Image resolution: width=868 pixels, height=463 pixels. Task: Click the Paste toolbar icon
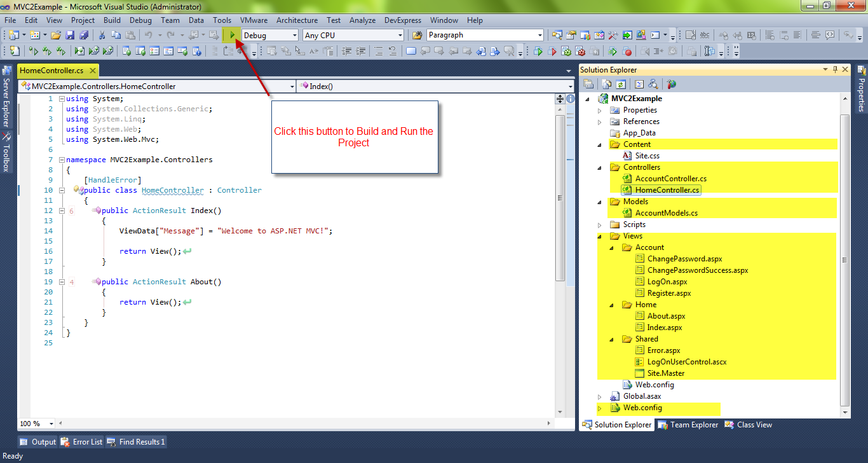(x=132, y=36)
